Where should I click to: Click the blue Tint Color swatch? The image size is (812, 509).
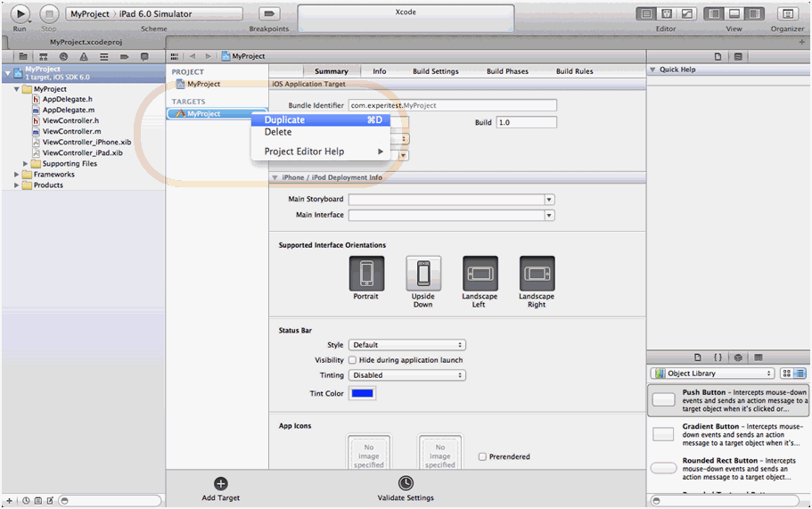(x=363, y=393)
